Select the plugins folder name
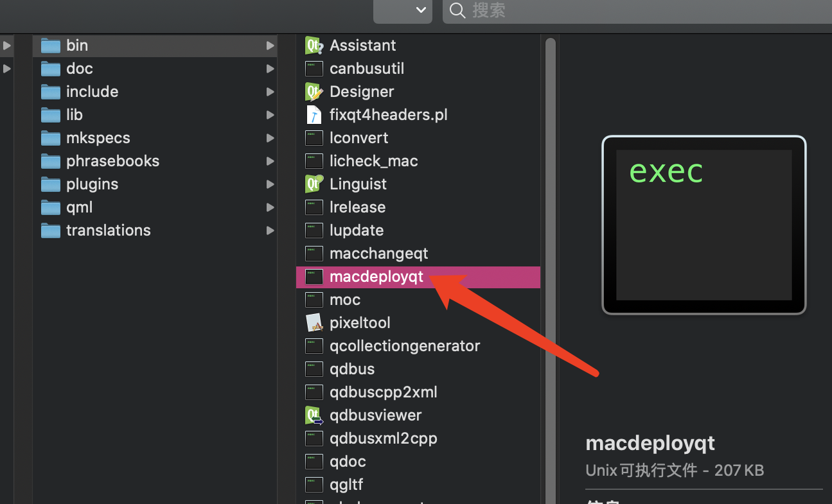 tap(93, 184)
